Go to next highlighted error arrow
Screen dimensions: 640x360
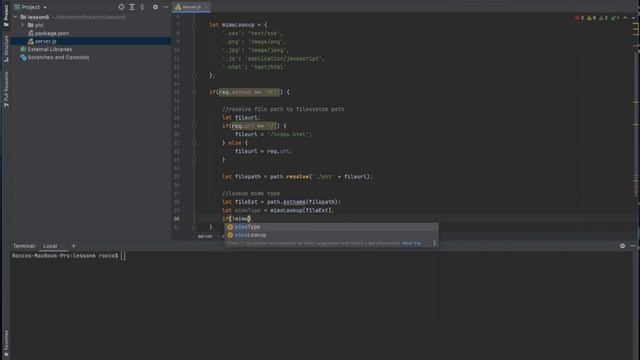pos(633,18)
